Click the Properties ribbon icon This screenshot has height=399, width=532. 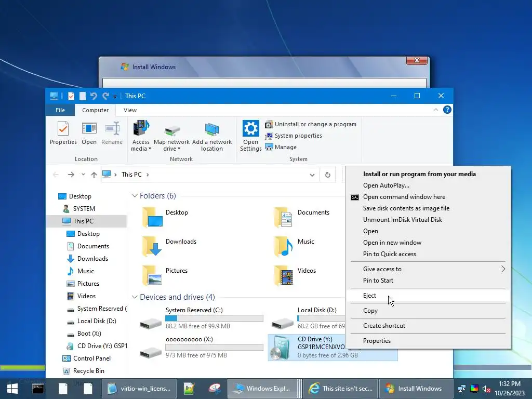pos(63,133)
